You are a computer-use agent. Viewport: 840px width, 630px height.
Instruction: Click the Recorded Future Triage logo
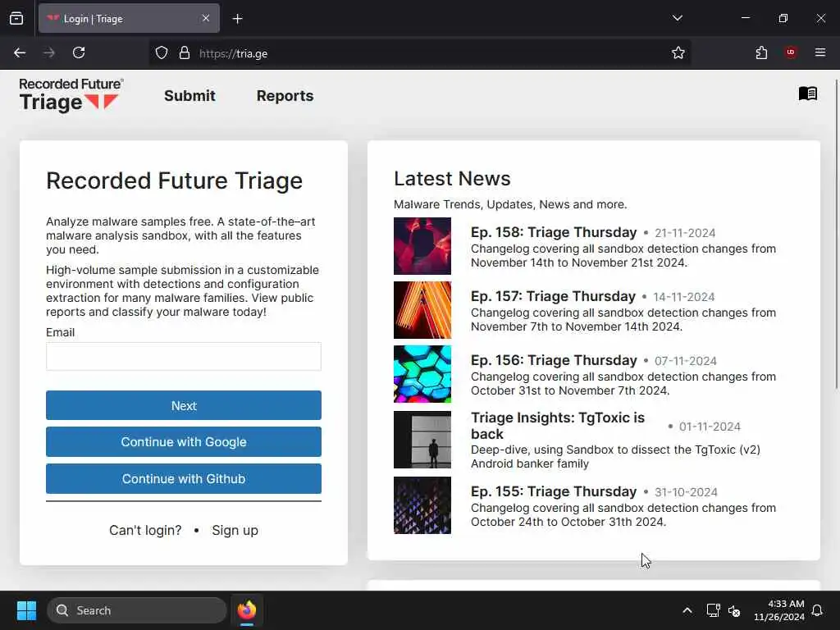pos(71,95)
